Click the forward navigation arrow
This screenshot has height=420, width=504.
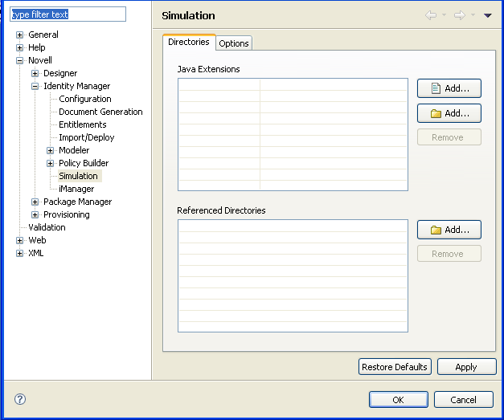coord(460,15)
